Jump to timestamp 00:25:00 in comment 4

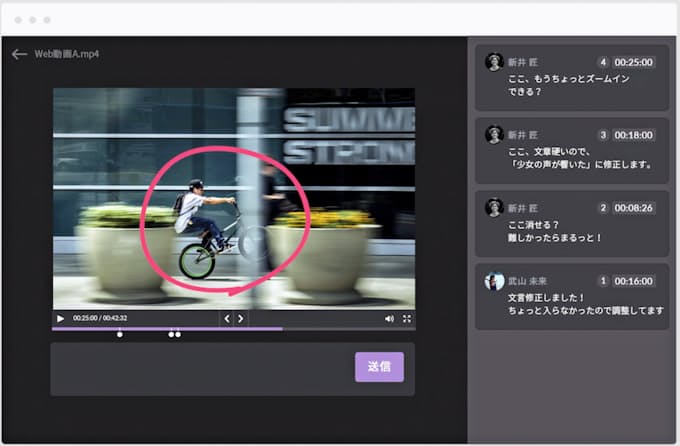pos(634,62)
